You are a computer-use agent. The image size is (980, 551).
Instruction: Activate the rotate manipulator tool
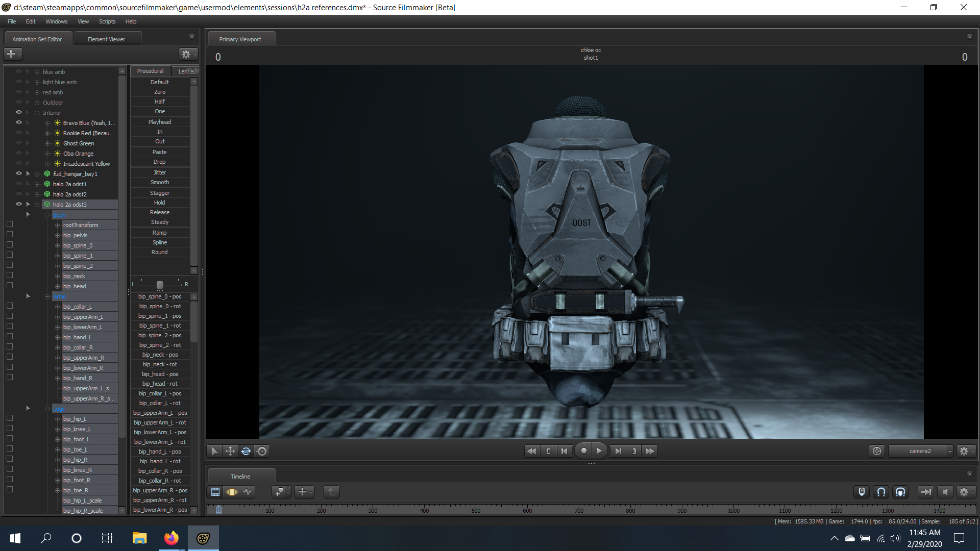246,451
